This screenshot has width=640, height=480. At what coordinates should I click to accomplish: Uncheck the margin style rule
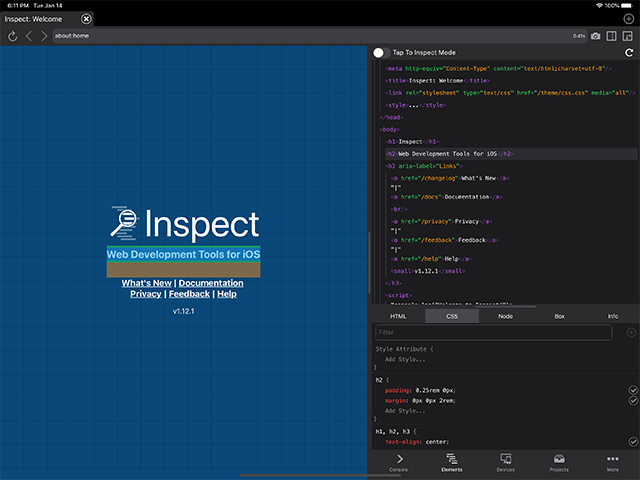[633, 401]
